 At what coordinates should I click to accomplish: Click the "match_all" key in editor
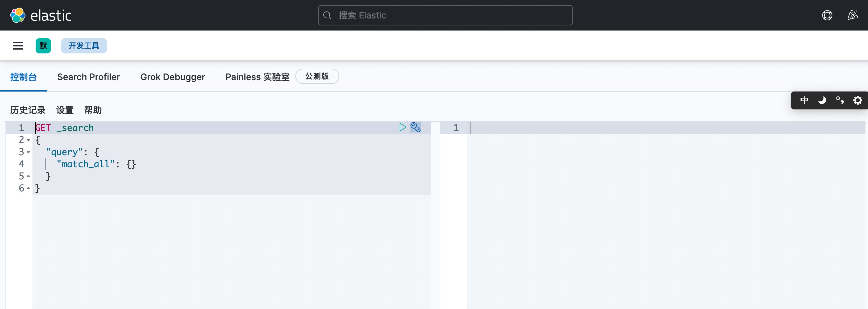86,164
